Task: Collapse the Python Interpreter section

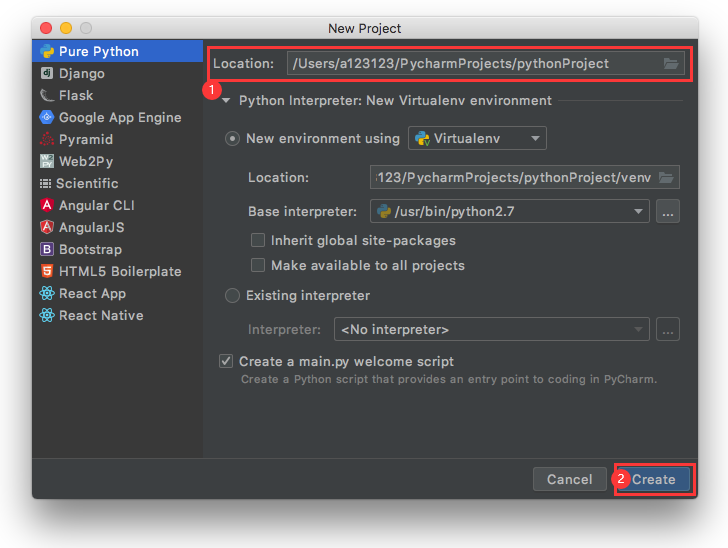Action: (x=227, y=100)
